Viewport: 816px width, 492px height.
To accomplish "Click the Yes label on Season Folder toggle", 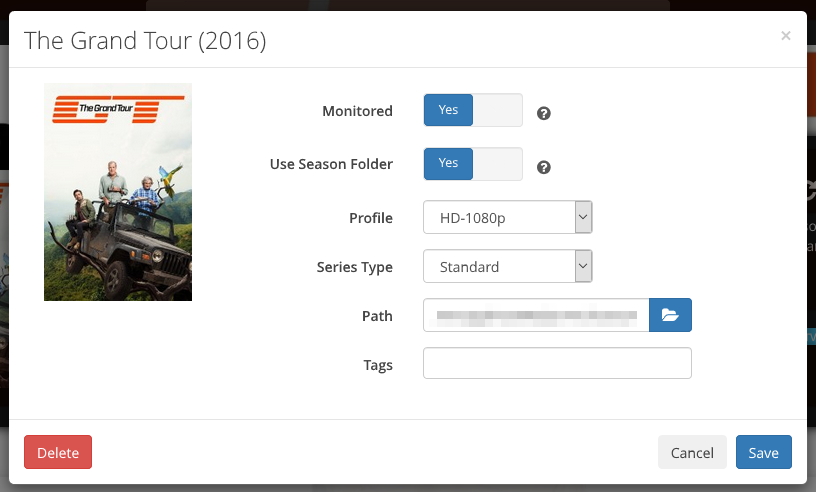I will (x=448, y=163).
